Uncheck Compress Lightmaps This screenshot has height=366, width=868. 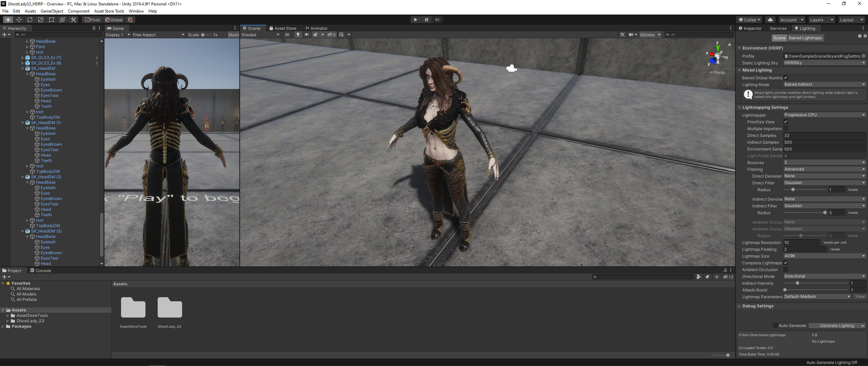(786, 263)
